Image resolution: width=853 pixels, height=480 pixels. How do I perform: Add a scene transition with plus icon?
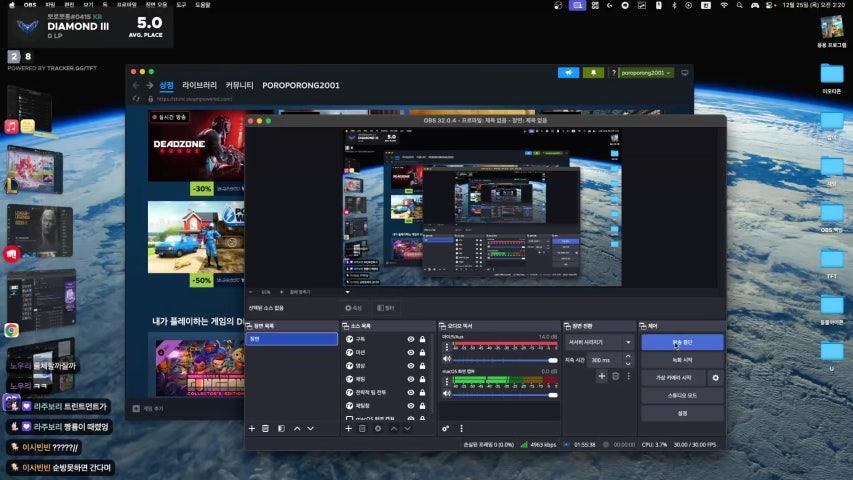(602, 376)
